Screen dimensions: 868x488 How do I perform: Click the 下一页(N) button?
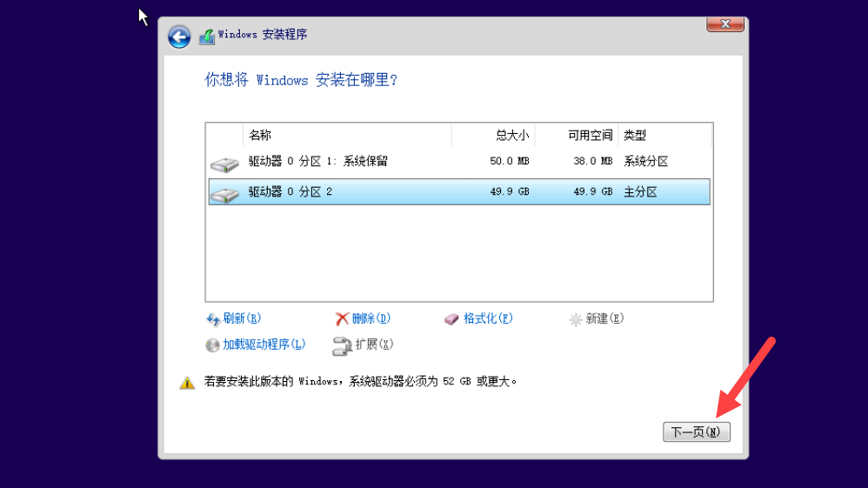[x=697, y=432]
